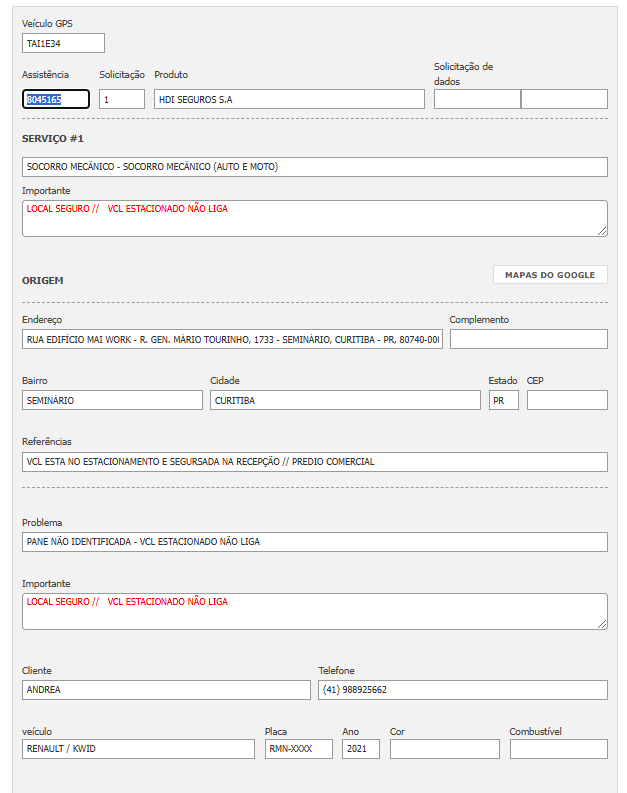627x793 pixels.
Task: Focus the Estado field
Action: click(503, 400)
